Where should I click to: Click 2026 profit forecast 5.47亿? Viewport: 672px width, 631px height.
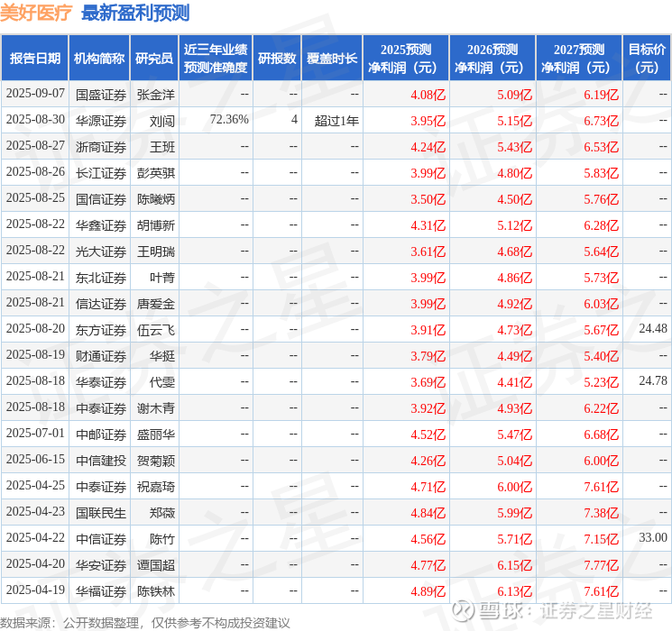pyautogui.click(x=514, y=434)
